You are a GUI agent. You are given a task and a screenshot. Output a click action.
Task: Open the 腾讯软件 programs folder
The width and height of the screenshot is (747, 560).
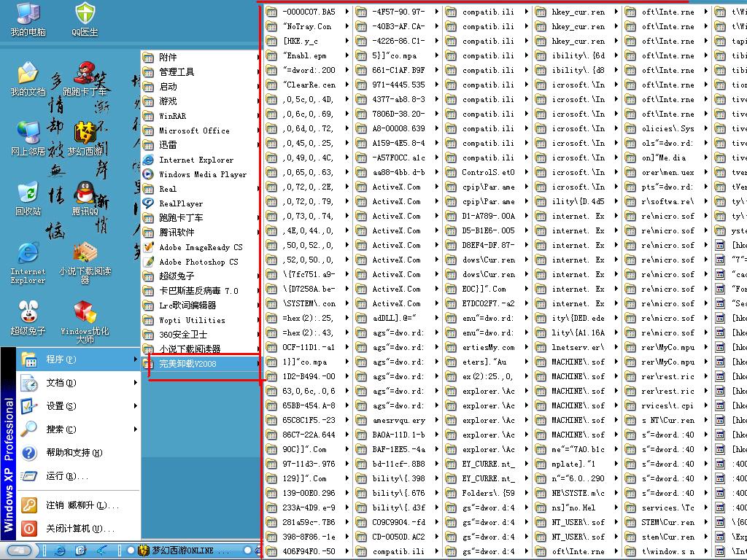[x=201, y=233]
